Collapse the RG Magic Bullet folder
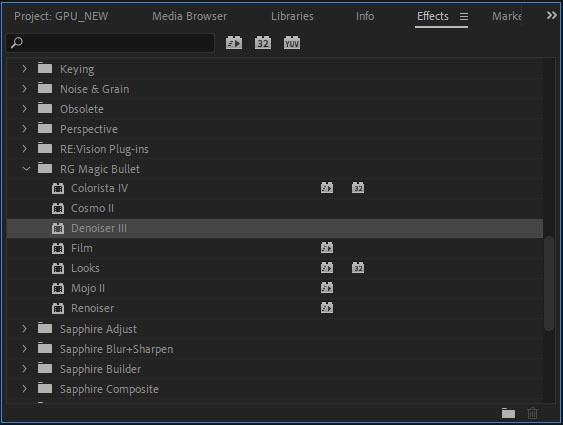The height and width of the screenshot is (425, 563). pos(26,169)
